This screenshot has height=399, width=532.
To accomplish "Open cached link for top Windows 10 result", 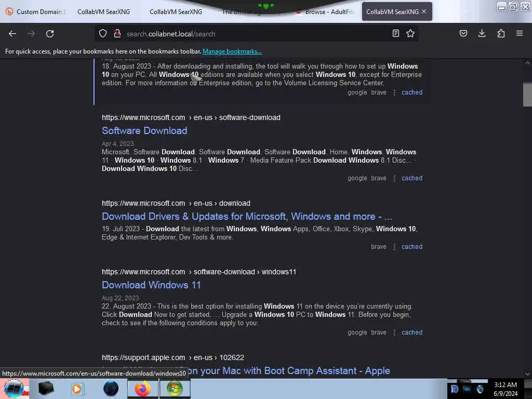I will tap(412, 92).
